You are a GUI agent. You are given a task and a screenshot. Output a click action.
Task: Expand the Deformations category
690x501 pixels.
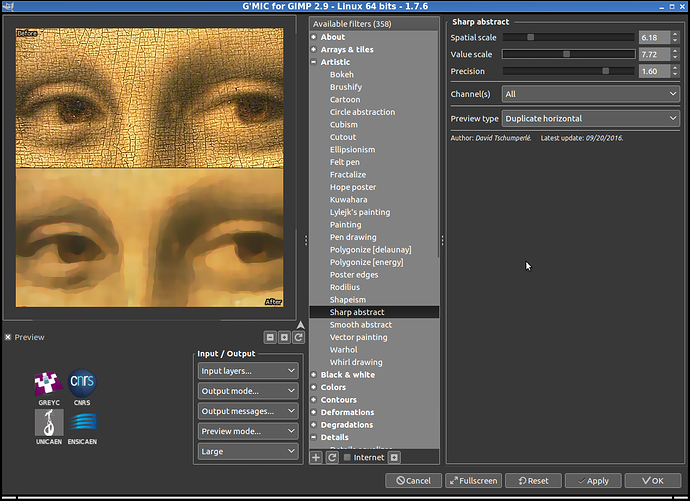(314, 412)
